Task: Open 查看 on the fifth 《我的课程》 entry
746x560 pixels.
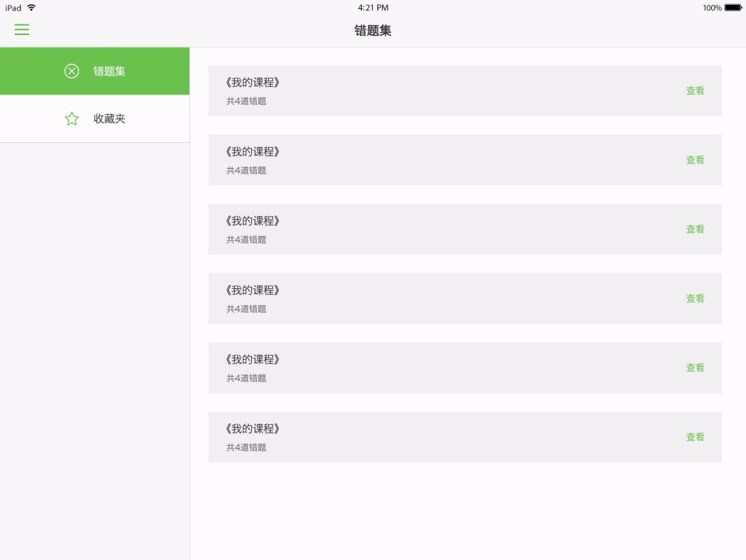Action: coord(695,367)
